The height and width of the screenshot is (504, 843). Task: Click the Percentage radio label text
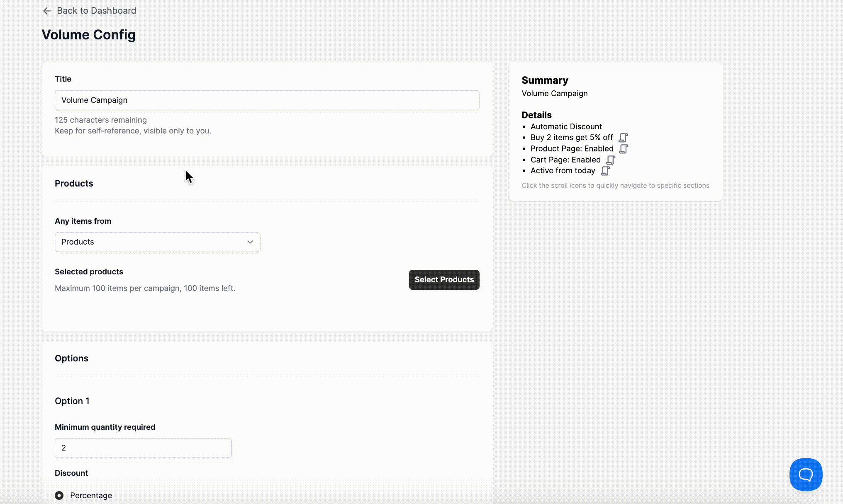click(91, 496)
